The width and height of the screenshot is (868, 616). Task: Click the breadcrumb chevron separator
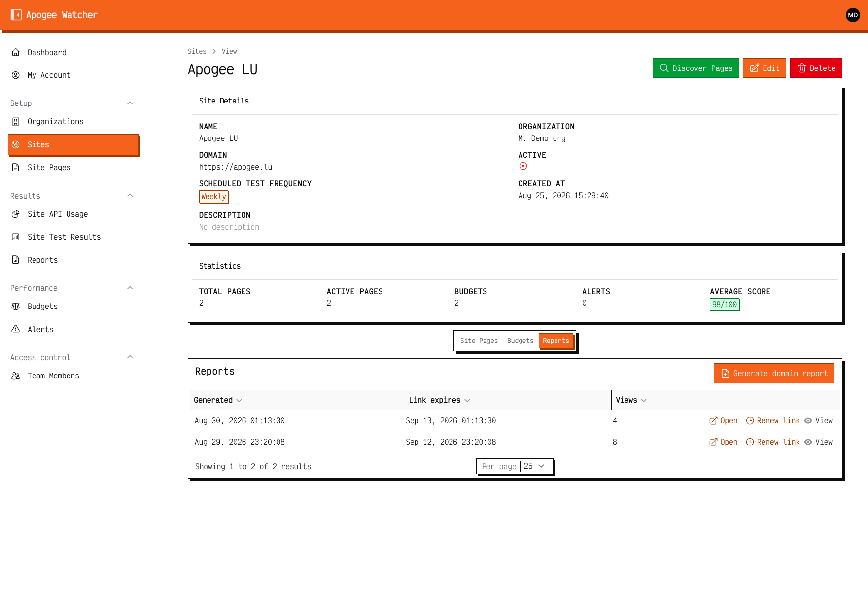(x=214, y=51)
